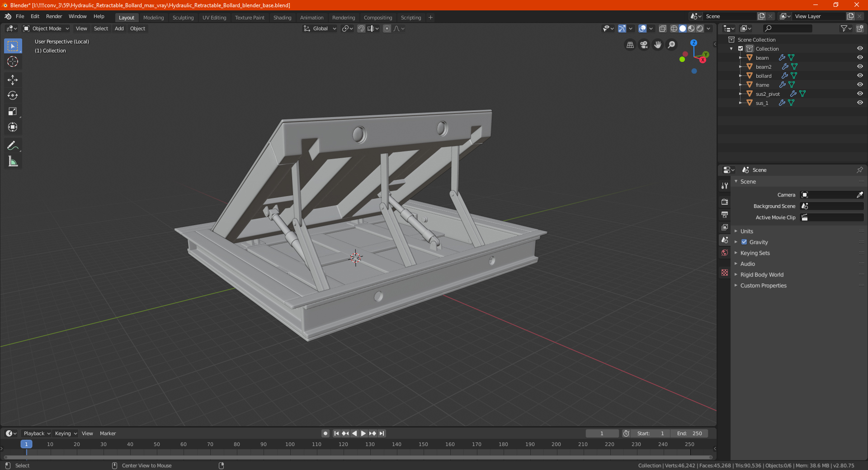Open the View Layer properties tab
This screenshot has height=470, width=868.
(x=725, y=227)
